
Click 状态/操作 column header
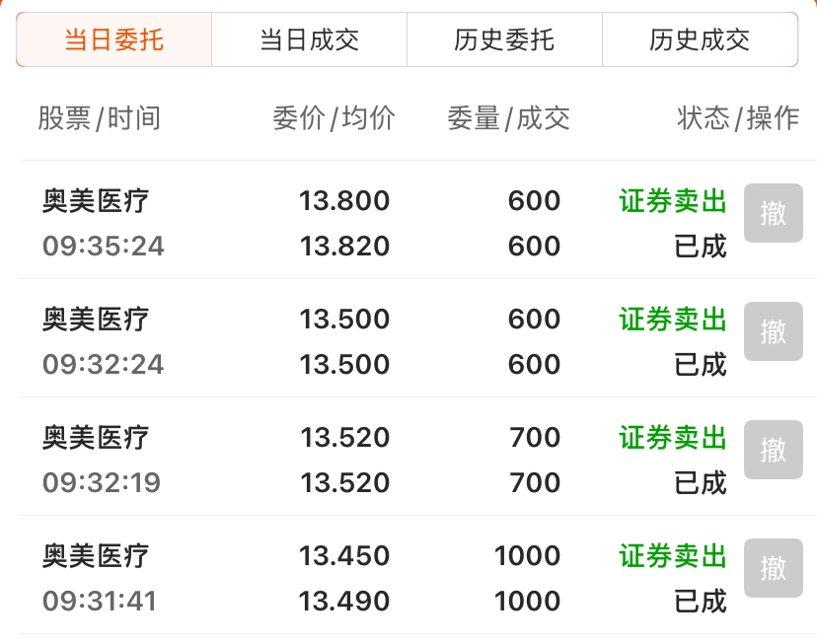(738, 118)
